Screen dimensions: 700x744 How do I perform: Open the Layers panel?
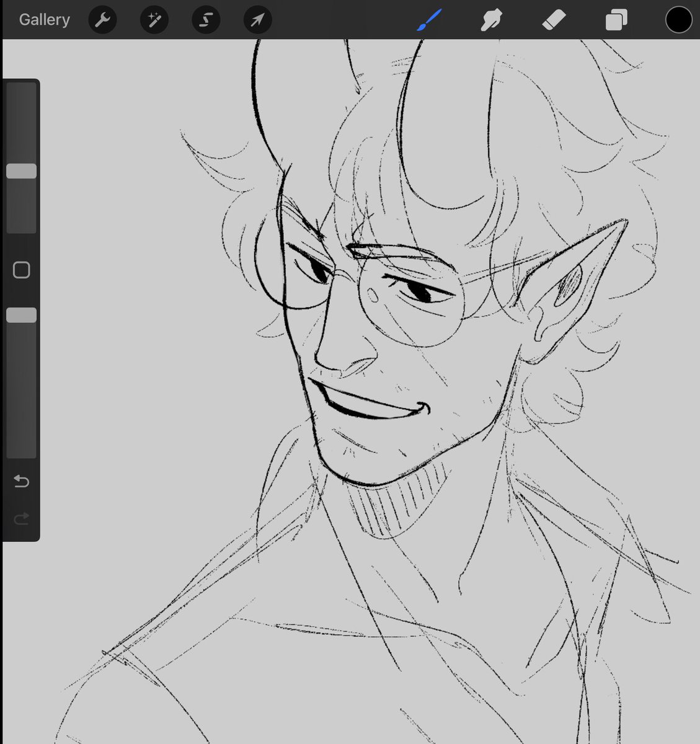coord(615,19)
